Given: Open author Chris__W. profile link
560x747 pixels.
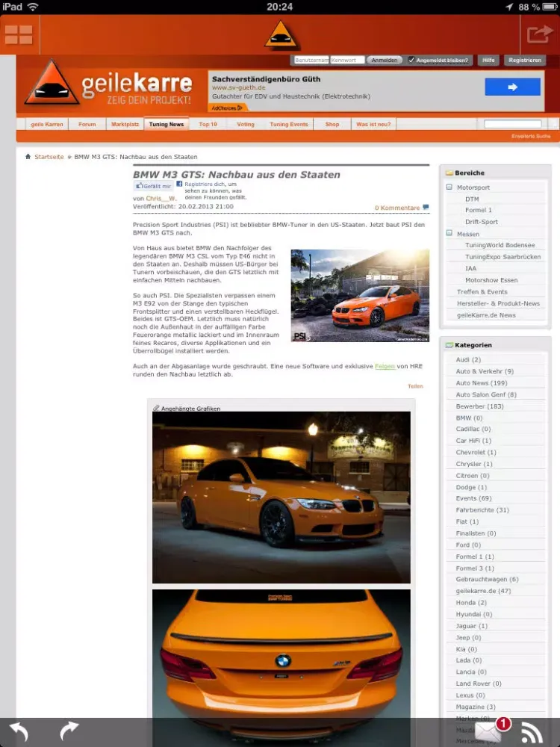Looking at the screenshot, I should pyautogui.click(x=161, y=198).
